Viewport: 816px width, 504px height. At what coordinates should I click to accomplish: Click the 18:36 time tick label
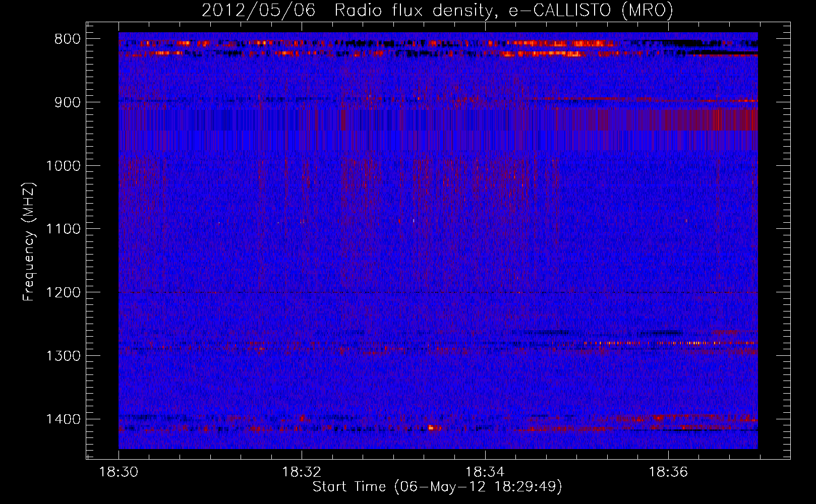coord(668,472)
